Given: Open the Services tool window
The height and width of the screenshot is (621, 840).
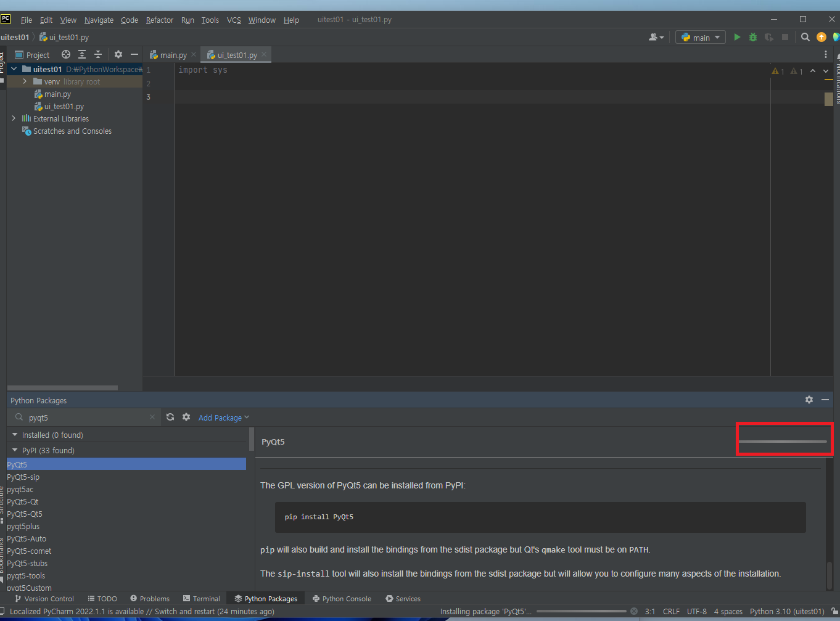Looking at the screenshot, I should (403, 598).
